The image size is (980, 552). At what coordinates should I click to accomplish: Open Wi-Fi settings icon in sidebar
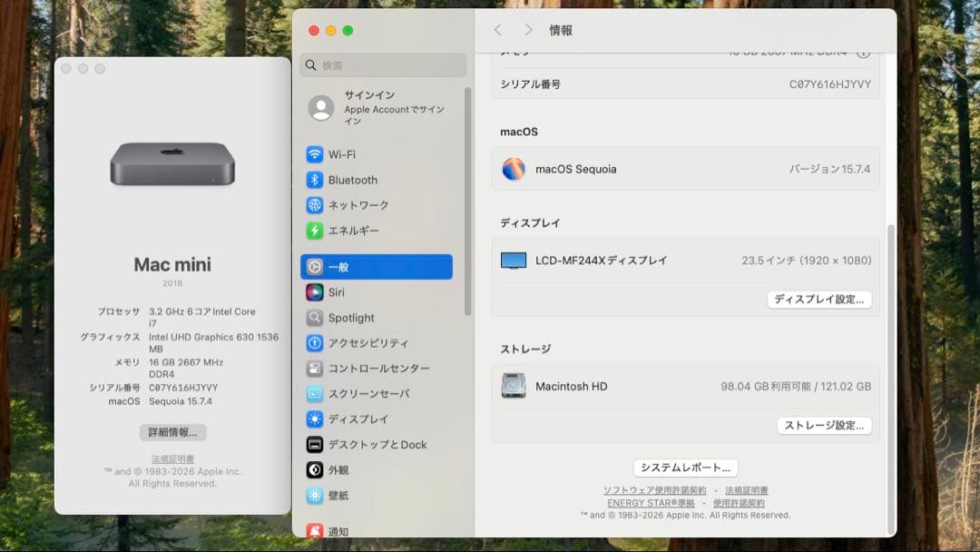pos(314,154)
